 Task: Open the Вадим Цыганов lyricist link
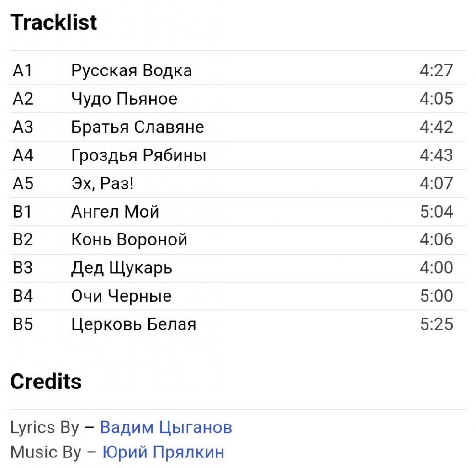pyautogui.click(x=166, y=428)
